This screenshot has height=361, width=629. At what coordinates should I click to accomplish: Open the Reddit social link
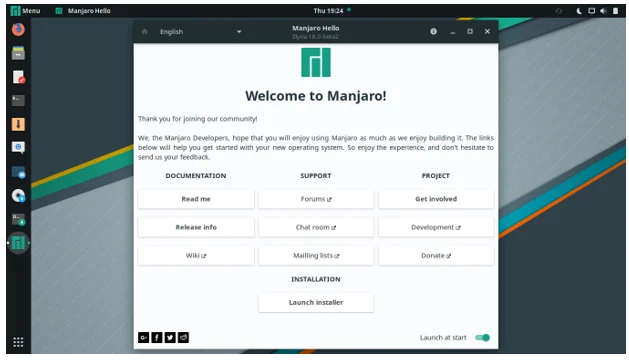tap(183, 337)
